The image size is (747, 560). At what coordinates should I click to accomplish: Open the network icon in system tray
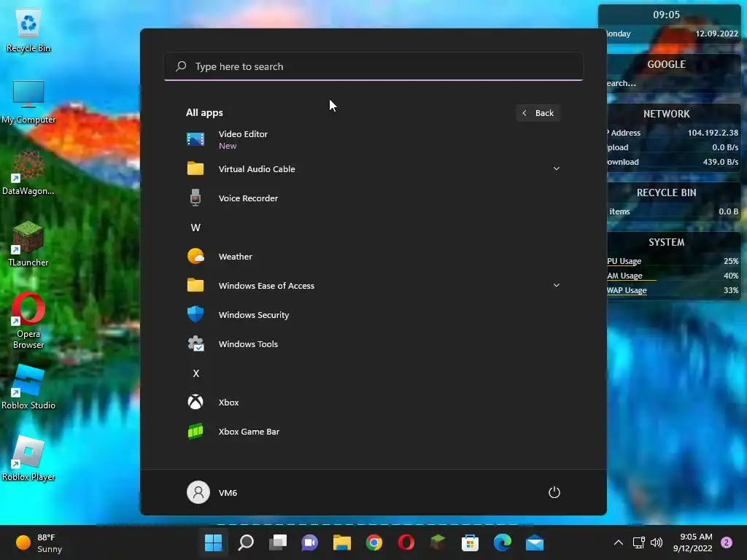click(x=638, y=542)
